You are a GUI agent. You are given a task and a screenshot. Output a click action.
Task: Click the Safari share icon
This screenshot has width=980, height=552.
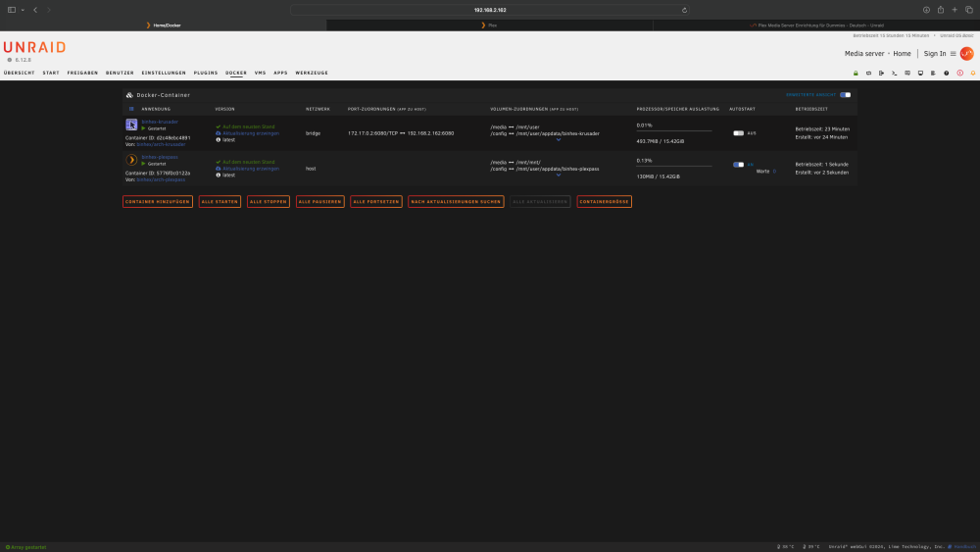coord(941,10)
